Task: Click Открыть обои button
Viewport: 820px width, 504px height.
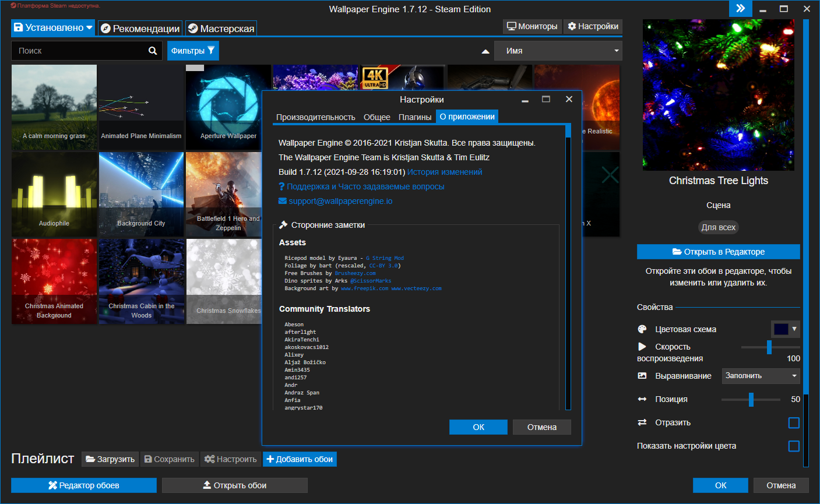Action: (235, 485)
